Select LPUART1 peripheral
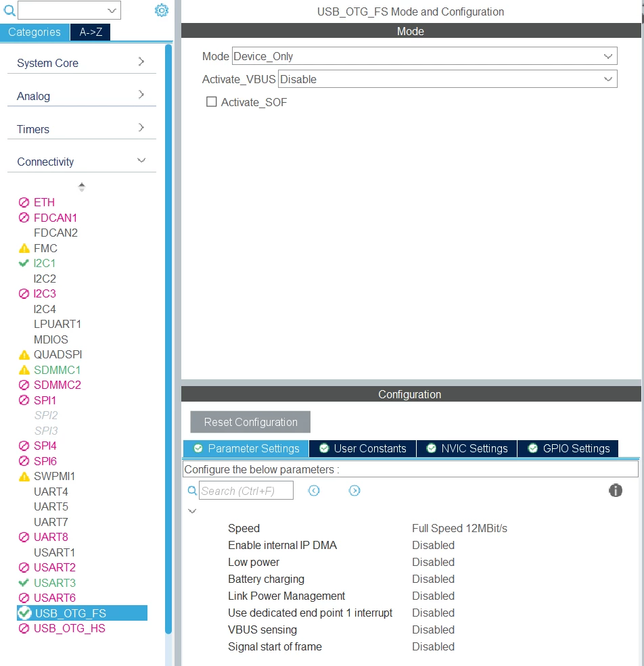 pos(57,324)
